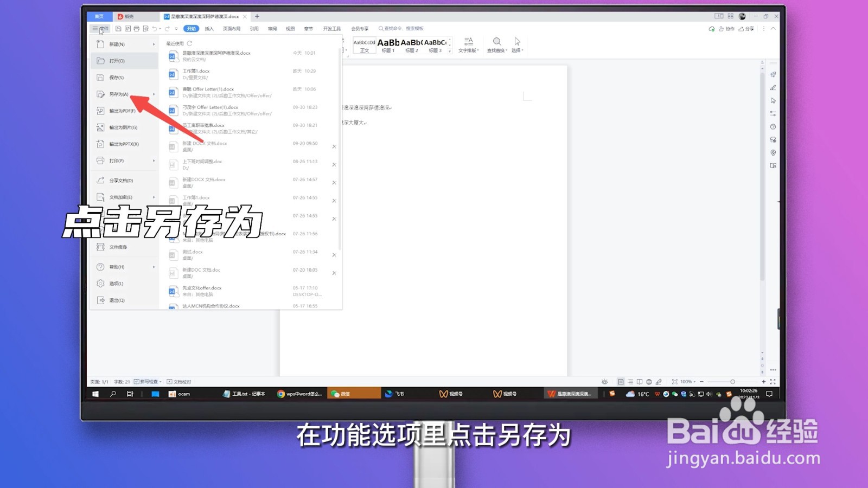Switch to outline view in status bar
The image size is (868, 488).
point(631,381)
